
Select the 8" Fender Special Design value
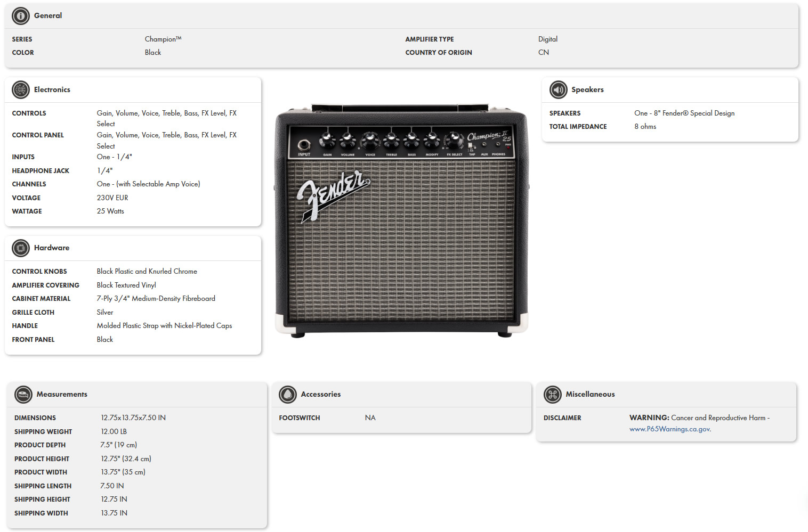coord(684,113)
